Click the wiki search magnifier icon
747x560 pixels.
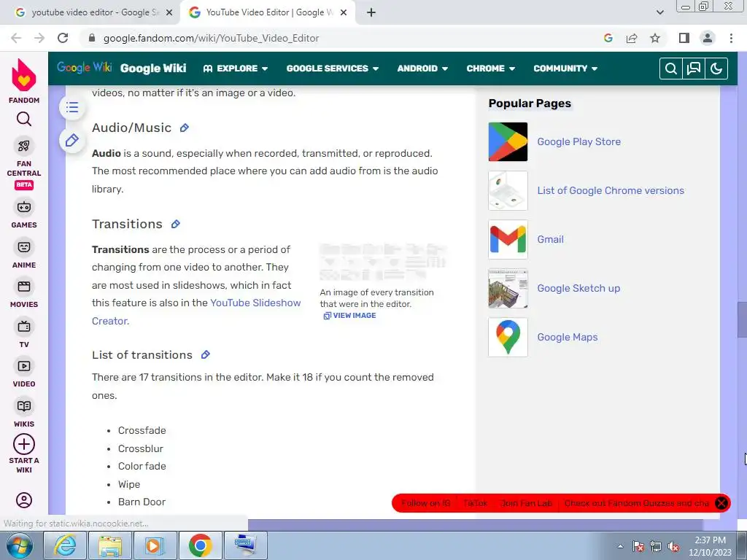click(671, 69)
